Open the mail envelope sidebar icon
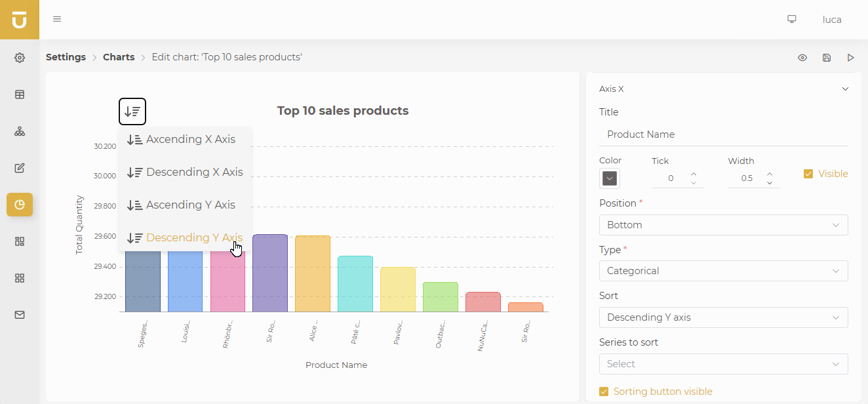The width and height of the screenshot is (868, 404). coord(20,315)
